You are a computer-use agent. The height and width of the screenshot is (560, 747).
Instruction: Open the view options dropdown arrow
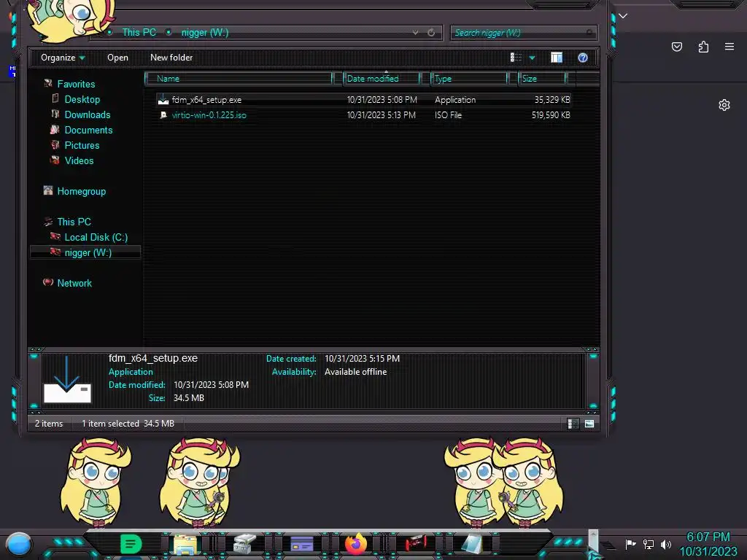point(532,58)
